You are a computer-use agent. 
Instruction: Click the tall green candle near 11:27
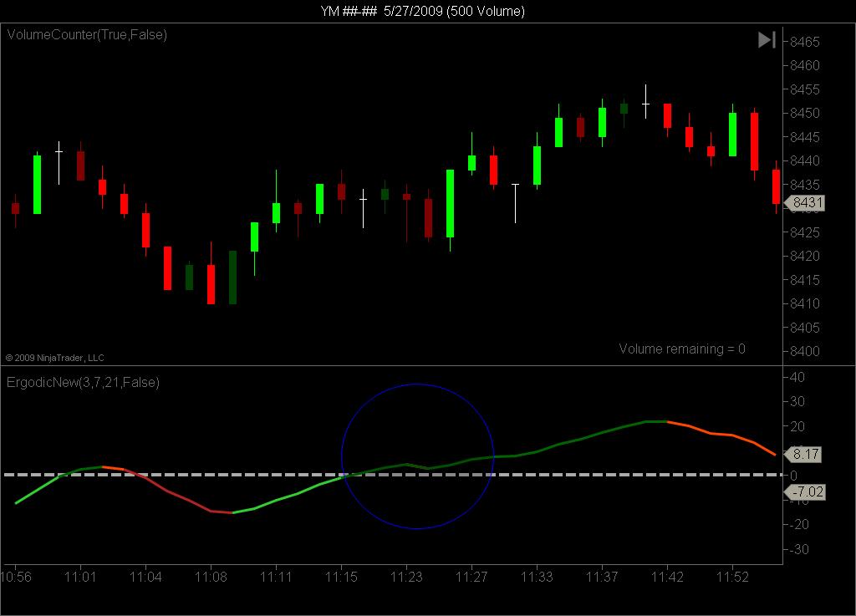tap(451, 203)
